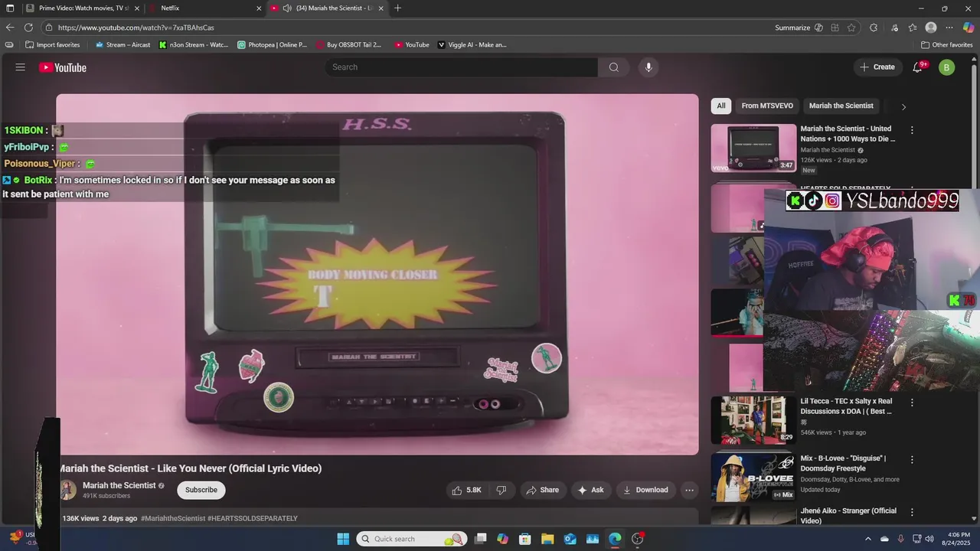Screen dimensions: 980x551
Task: Open volume control in system tray
Action: (929, 539)
